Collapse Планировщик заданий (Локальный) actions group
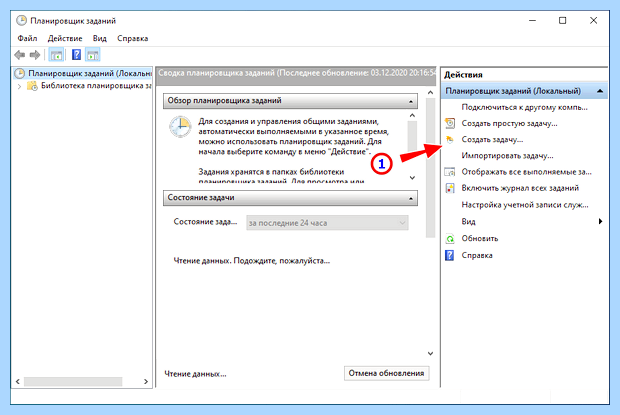The image size is (620, 415). coord(600,91)
